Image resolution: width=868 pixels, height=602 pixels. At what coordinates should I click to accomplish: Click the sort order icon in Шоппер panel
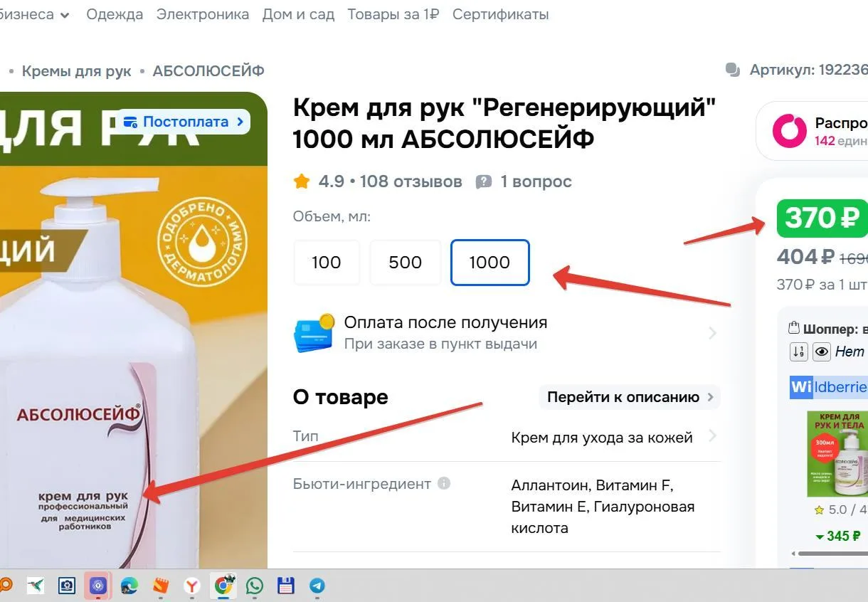(x=799, y=352)
